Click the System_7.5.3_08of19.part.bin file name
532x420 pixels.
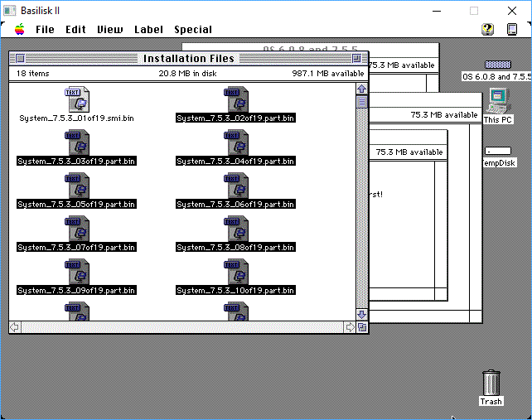235,248
